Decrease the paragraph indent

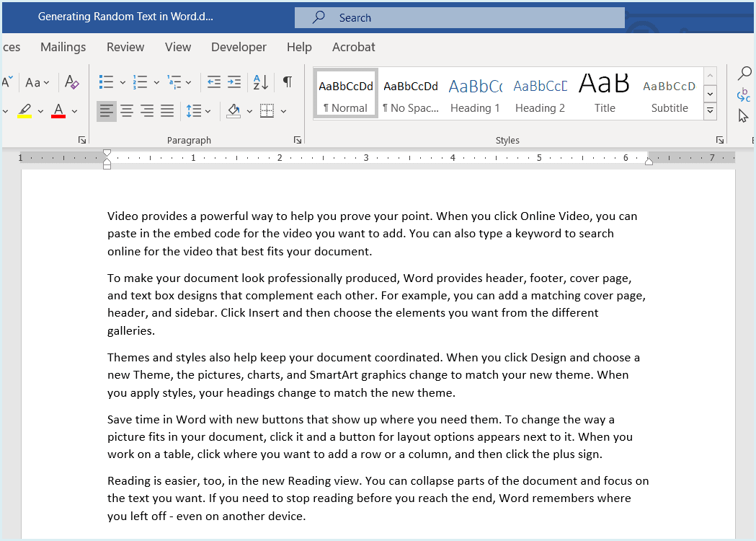[x=214, y=82]
